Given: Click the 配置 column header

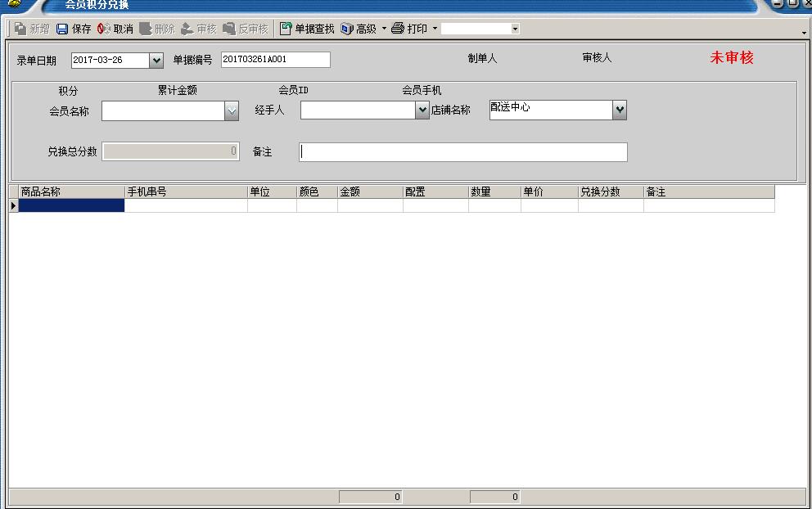Looking at the screenshot, I should 436,191.
